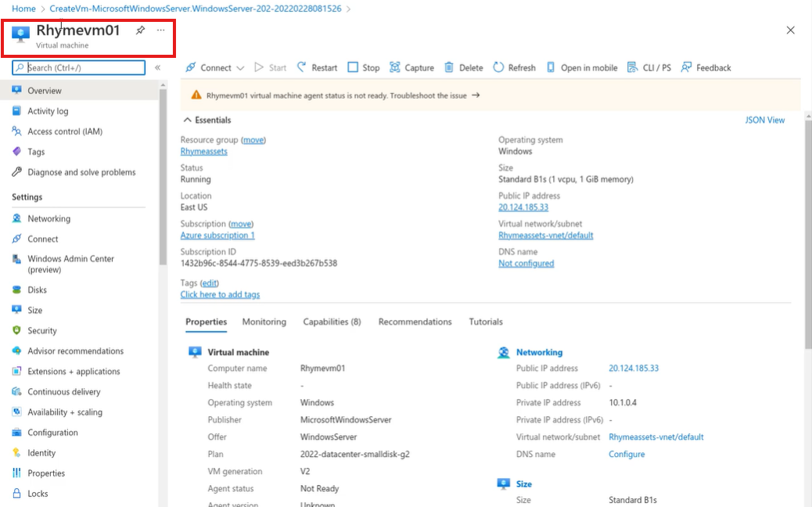Click the Availability + scaling icon
The width and height of the screenshot is (812, 507).
pyautogui.click(x=16, y=412)
